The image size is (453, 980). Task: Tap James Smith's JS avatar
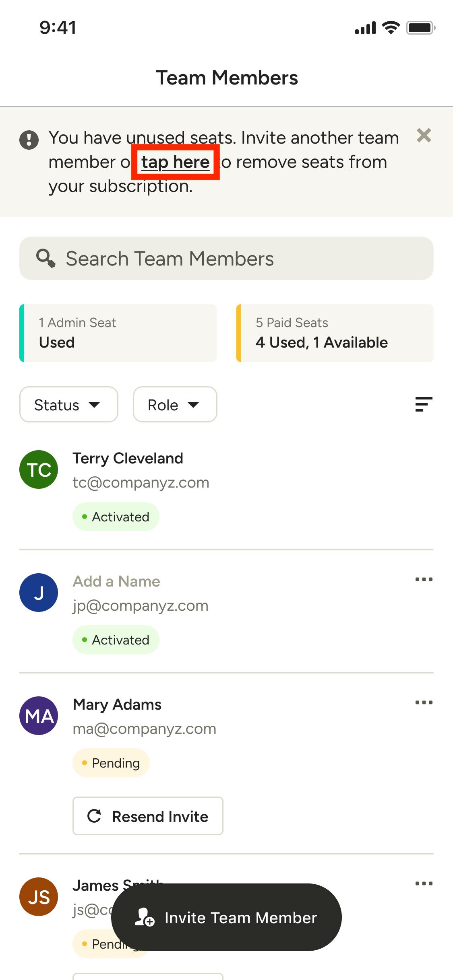click(39, 897)
